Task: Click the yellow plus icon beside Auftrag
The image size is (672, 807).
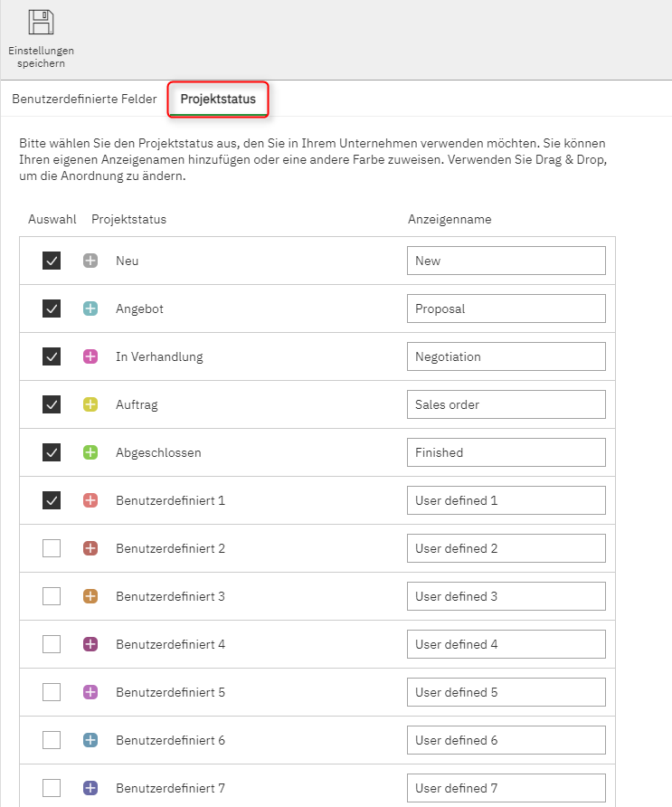Action: point(90,404)
